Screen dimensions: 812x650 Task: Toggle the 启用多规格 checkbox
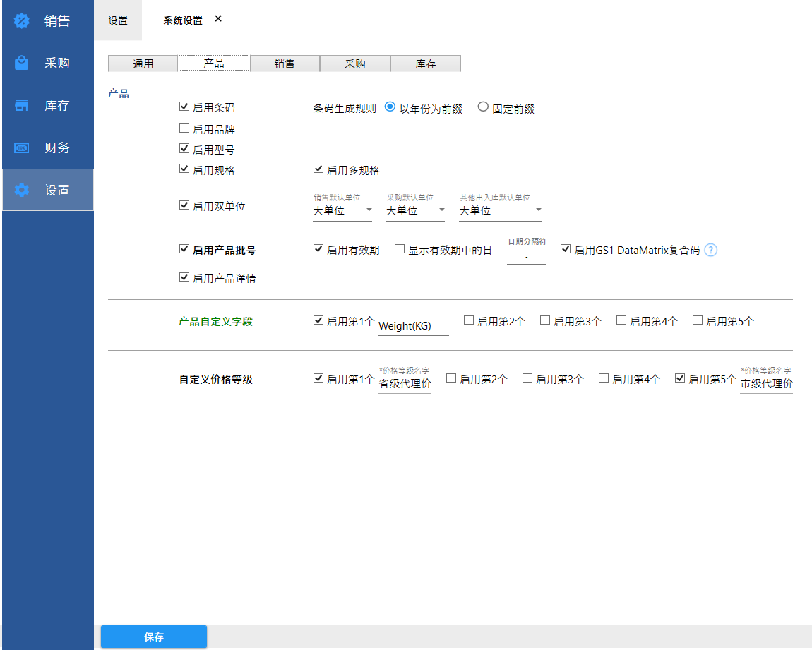click(318, 169)
